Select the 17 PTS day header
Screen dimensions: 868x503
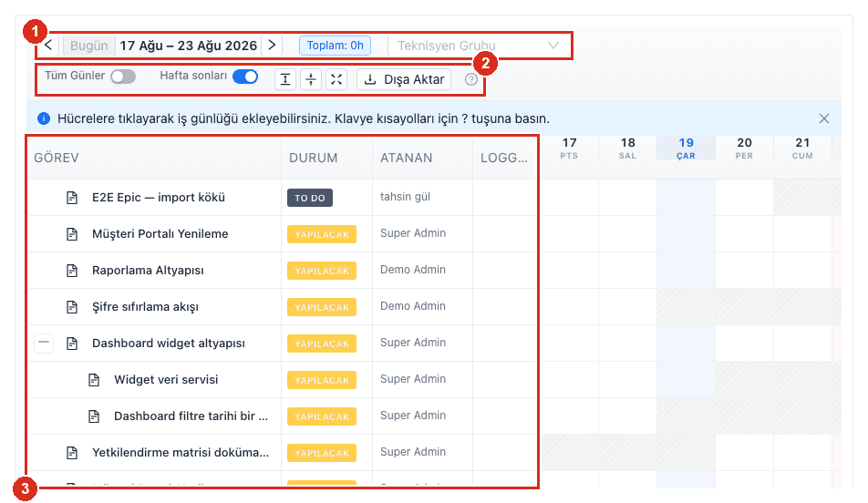(x=569, y=149)
